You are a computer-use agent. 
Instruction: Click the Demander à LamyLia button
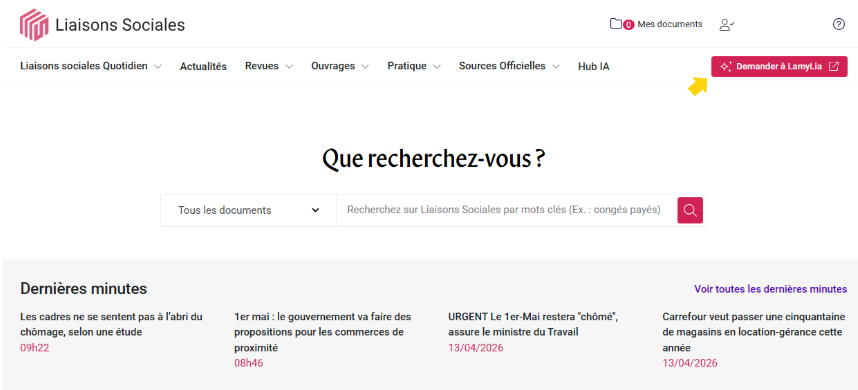tap(779, 66)
